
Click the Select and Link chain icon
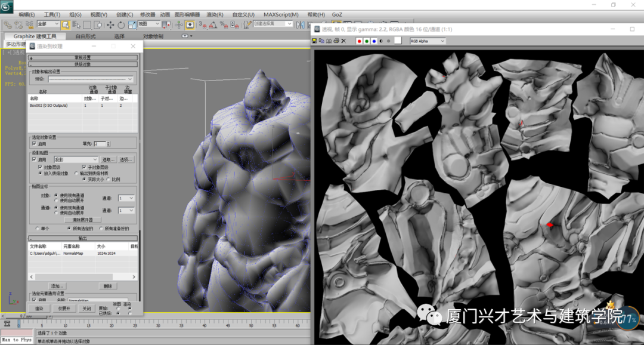coord(7,24)
